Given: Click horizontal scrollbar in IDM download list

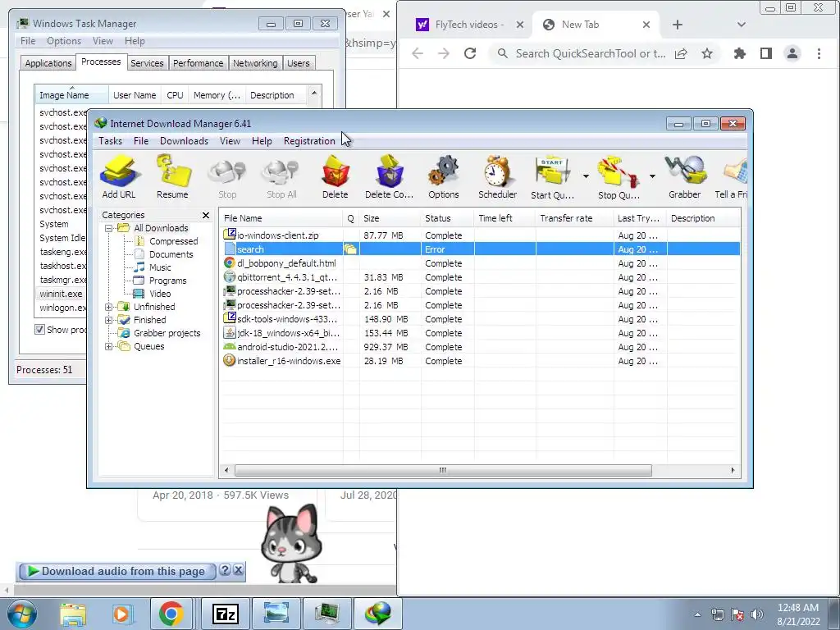Looking at the screenshot, I should click(443, 470).
